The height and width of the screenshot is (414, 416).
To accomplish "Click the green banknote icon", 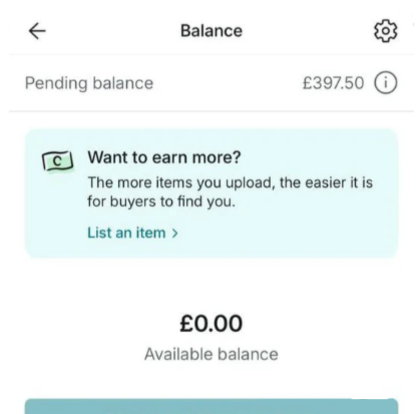I will (x=58, y=161).
